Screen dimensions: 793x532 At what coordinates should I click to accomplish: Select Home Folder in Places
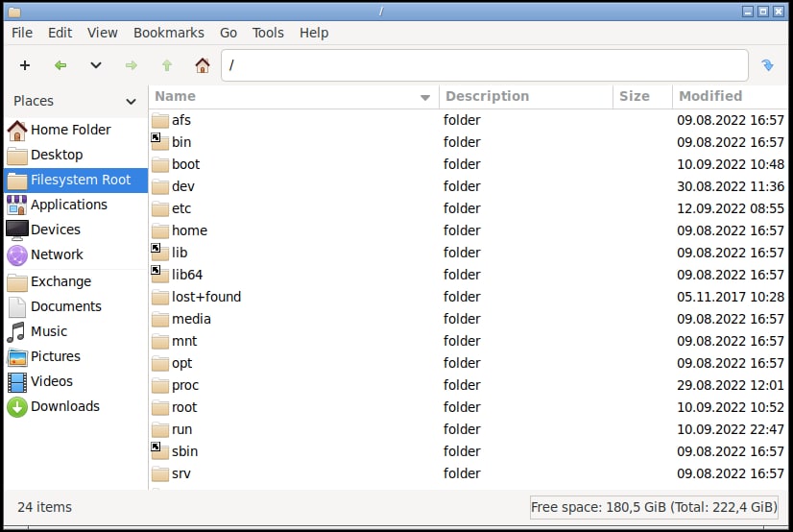pos(76,130)
